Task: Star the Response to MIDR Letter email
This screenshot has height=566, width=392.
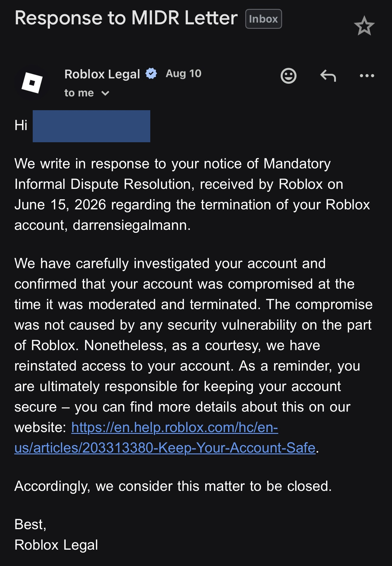Action: 364,26
